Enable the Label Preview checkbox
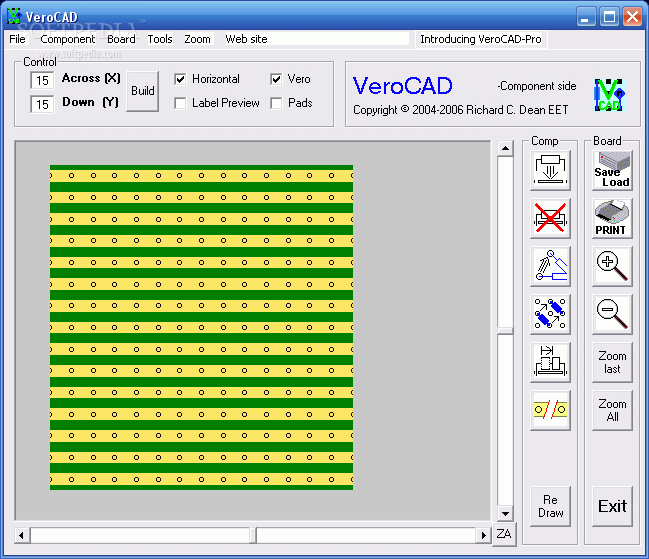Screen dimensions: 649x559 point(180,103)
